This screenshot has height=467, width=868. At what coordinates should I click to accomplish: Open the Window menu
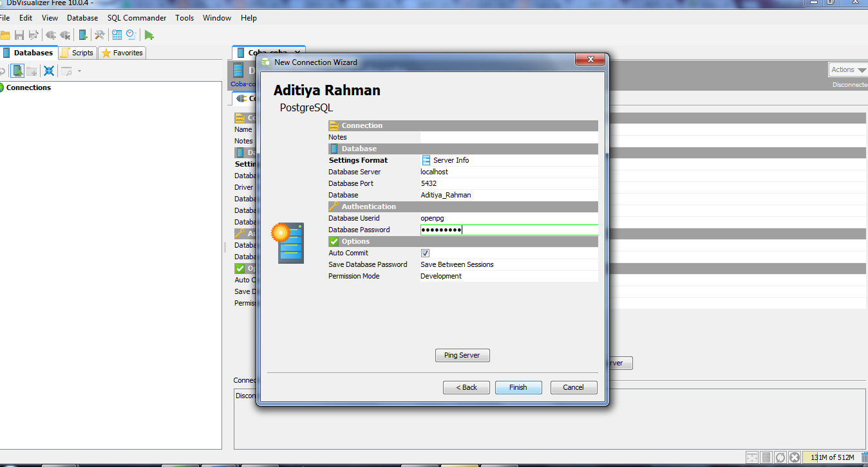[217, 18]
